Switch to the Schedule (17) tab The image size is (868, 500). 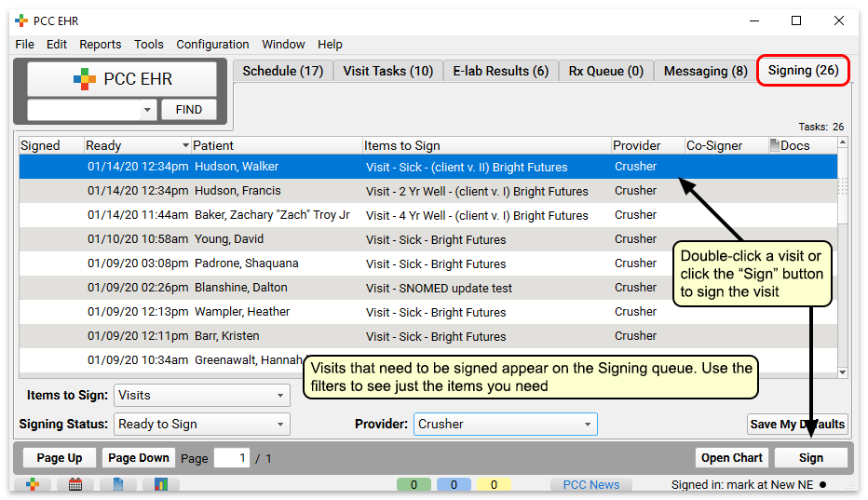pyautogui.click(x=283, y=71)
